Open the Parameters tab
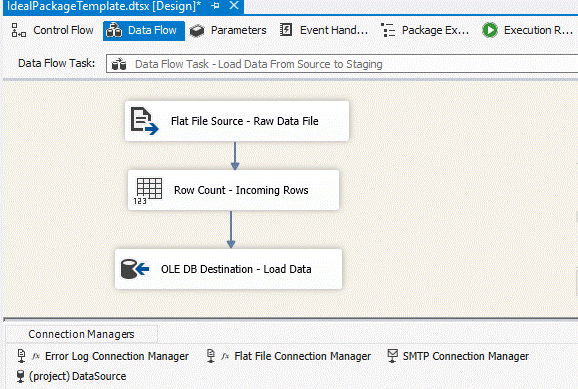 click(x=228, y=30)
